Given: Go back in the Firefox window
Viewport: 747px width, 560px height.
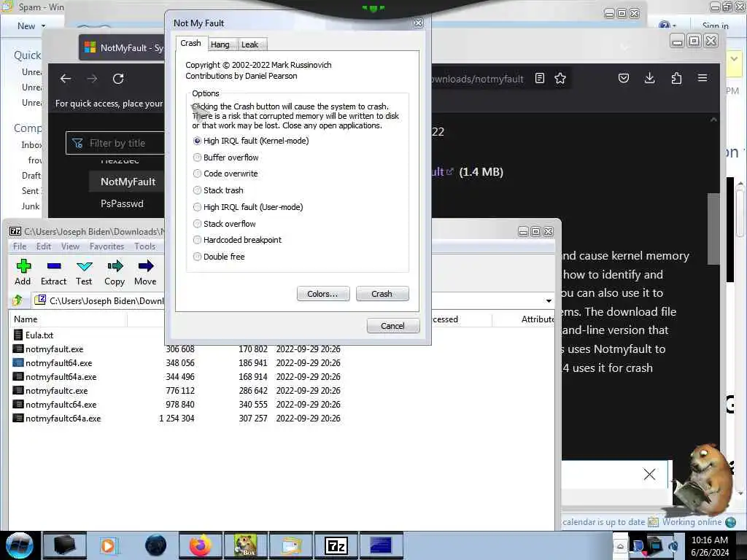Looking at the screenshot, I should pyautogui.click(x=66, y=79).
